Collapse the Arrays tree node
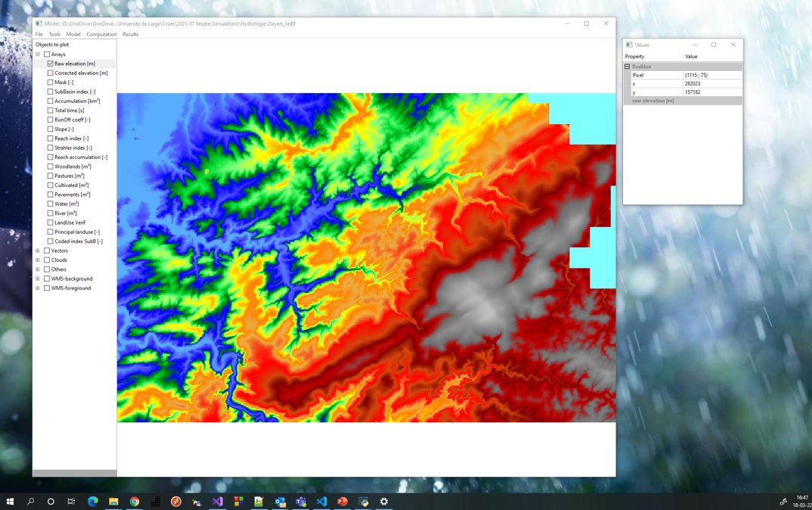 click(x=38, y=54)
